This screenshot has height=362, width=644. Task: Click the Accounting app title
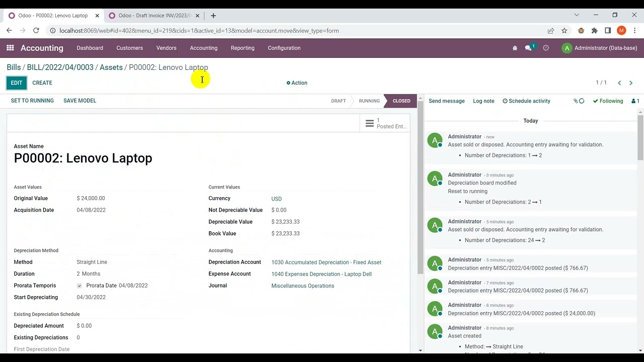pyautogui.click(x=42, y=48)
